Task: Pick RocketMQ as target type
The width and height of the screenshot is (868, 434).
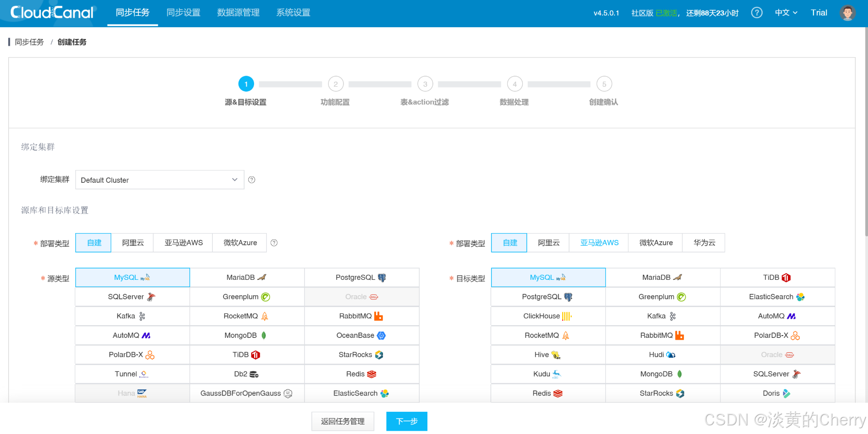Action: tap(548, 336)
